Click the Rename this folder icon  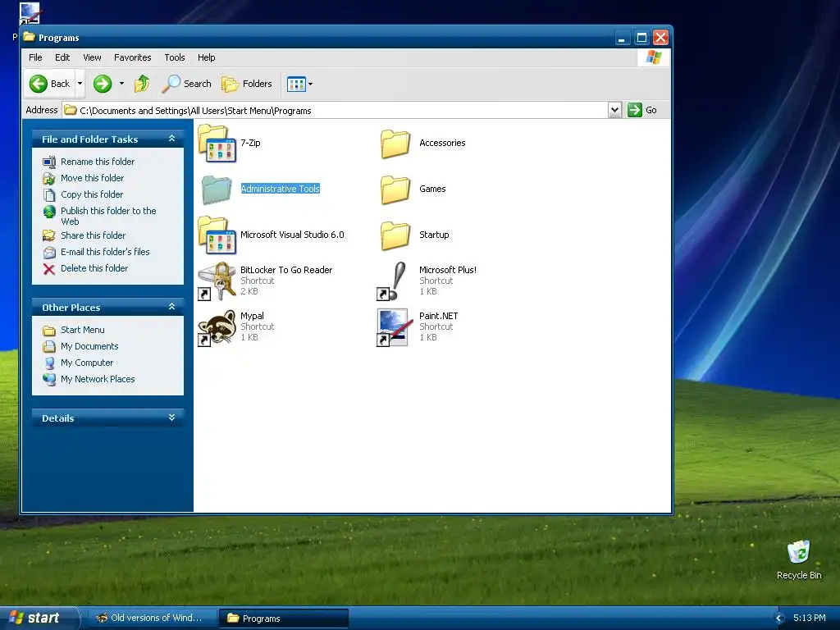(48, 162)
